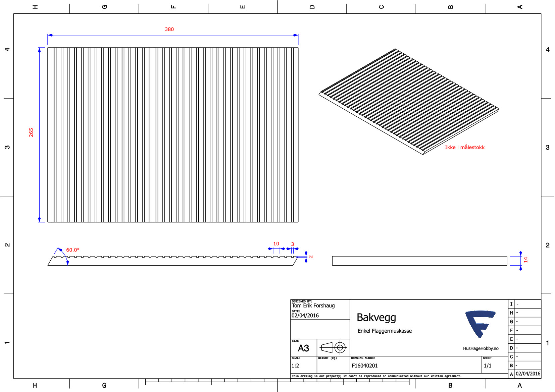Click revision row 'F' in the revision table

[x=525, y=330]
